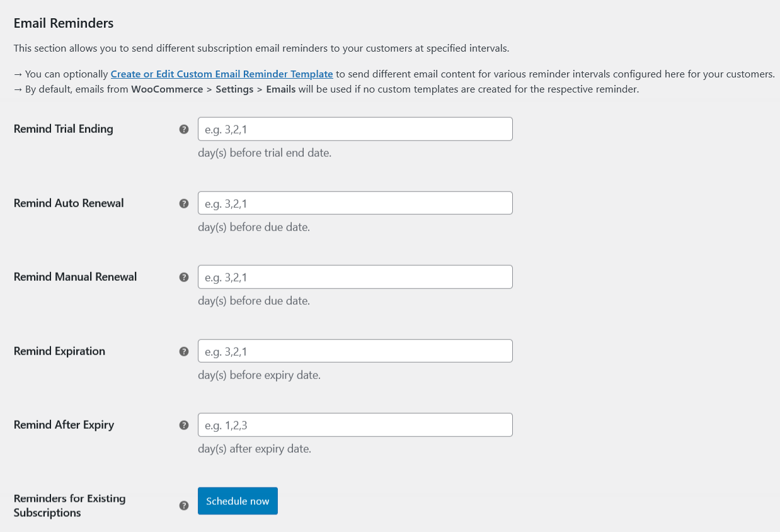
Task: Click the help icon beside Remind Expiration
Action: [184, 351]
